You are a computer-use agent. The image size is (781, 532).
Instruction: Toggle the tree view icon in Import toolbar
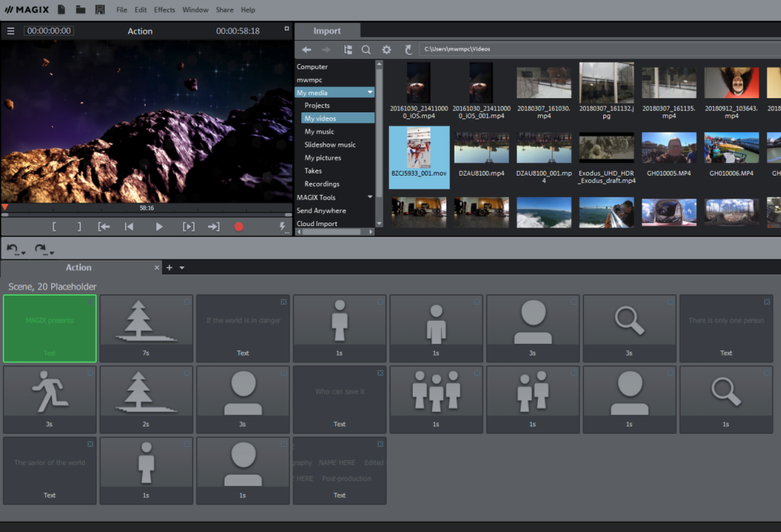tap(347, 49)
